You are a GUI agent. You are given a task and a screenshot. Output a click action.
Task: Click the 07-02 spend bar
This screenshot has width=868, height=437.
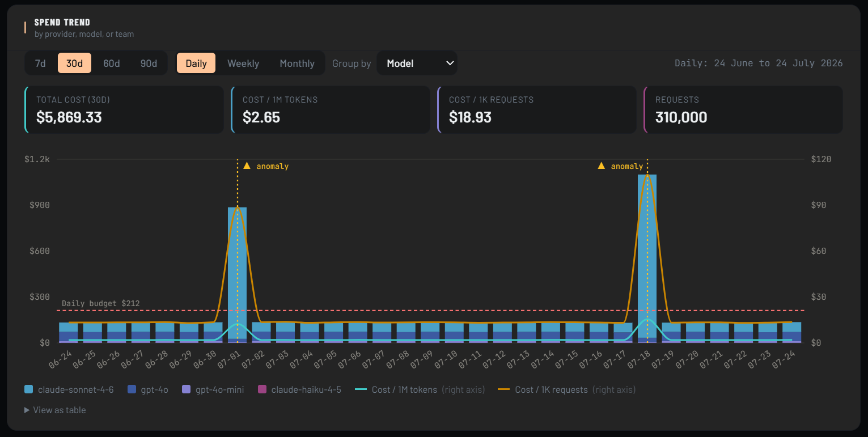(261, 333)
